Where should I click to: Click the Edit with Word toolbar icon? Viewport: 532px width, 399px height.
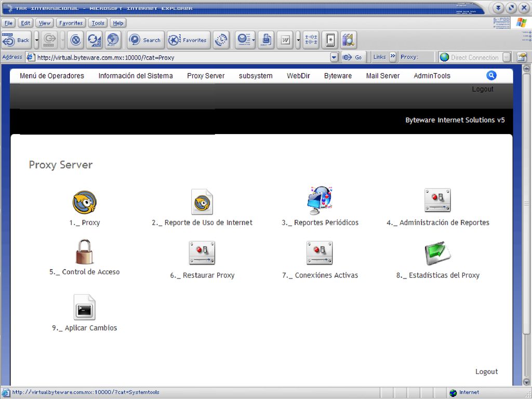click(x=285, y=40)
